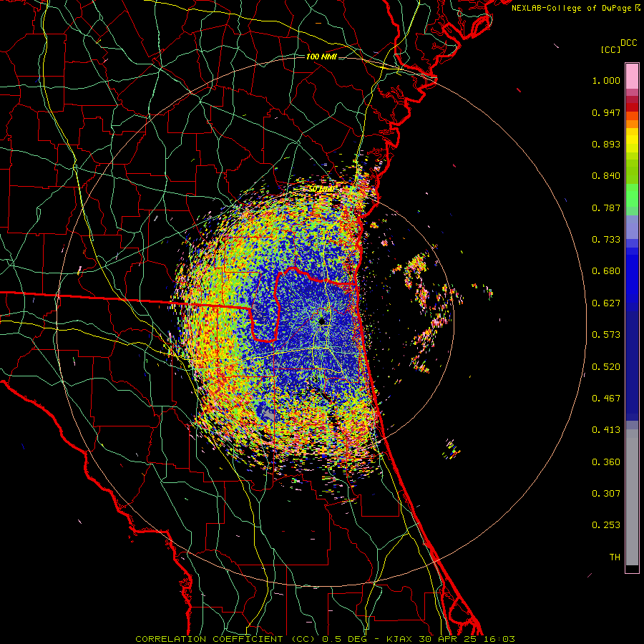Viewport: 644px width, 644px height.
Task: Click the 50 NMI range ring label
Action: [321, 189]
